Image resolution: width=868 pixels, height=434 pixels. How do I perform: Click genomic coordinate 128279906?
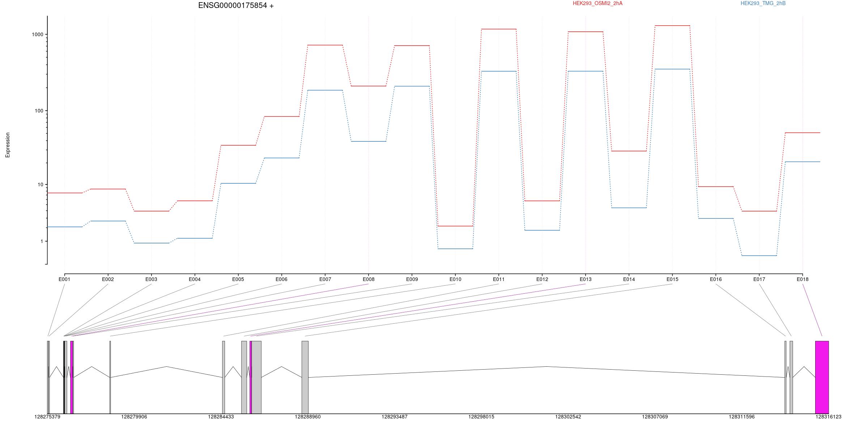coord(134,417)
